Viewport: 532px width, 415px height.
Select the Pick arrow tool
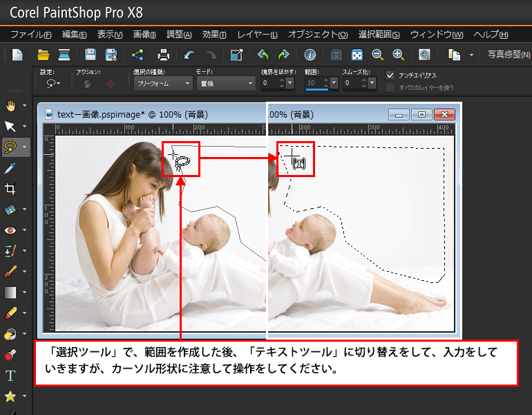(10, 127)
